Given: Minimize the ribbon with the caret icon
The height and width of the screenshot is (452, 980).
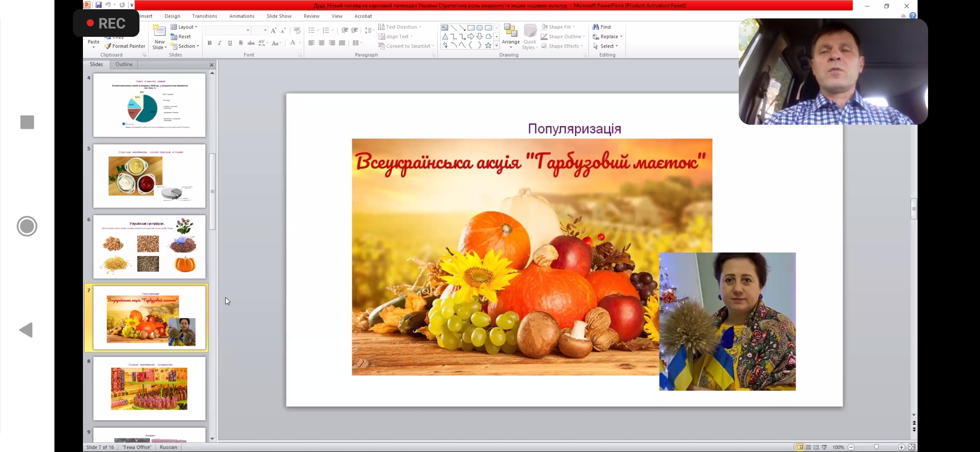Looking at the screenshot, I should tap(903, 16).
